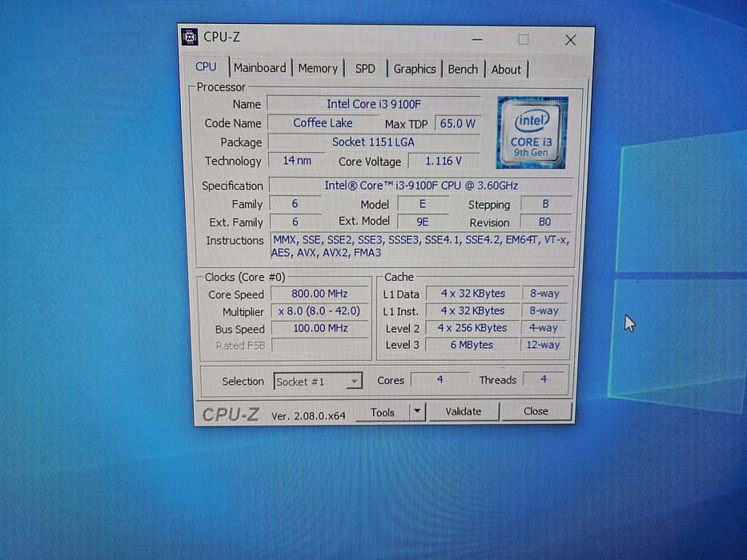Click the Revision value 'B0'
The width and height of the screenshot is (747, 560).
point(545,222)
